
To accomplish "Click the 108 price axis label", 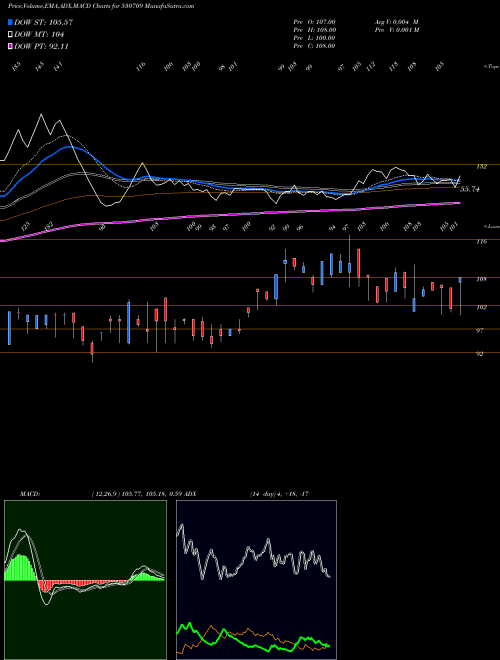I will tap(481, 279).
